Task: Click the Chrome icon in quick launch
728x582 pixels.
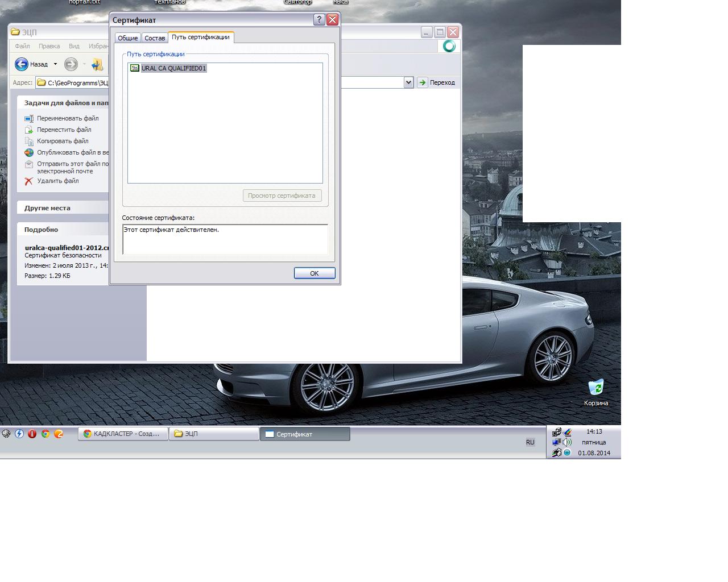Action: pos(45,434)
